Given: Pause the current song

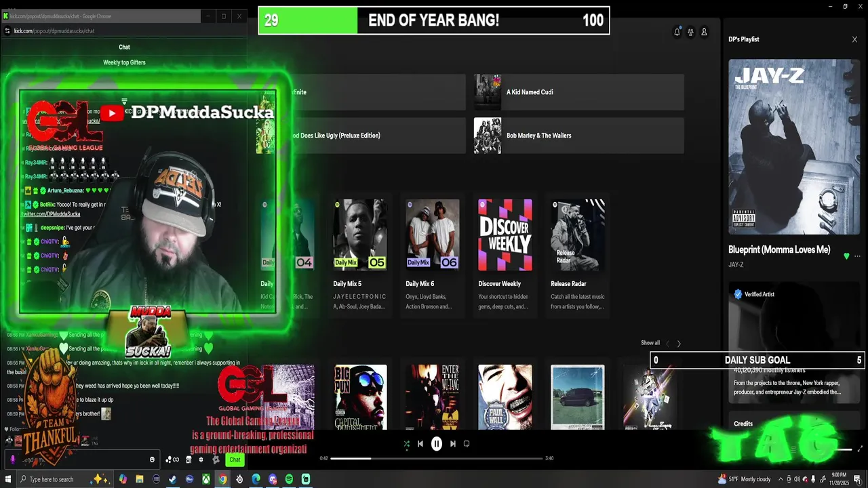Looking at the screenshot, I should click(437, 443).
